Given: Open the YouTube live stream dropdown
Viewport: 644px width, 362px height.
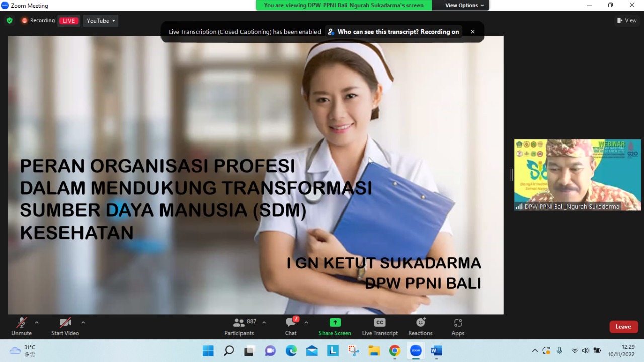Looking at the screenshot, I should pos(101,21).
